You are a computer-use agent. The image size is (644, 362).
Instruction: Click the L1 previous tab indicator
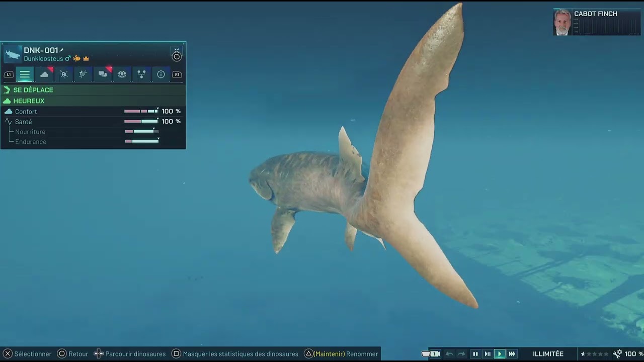(9, 74)
